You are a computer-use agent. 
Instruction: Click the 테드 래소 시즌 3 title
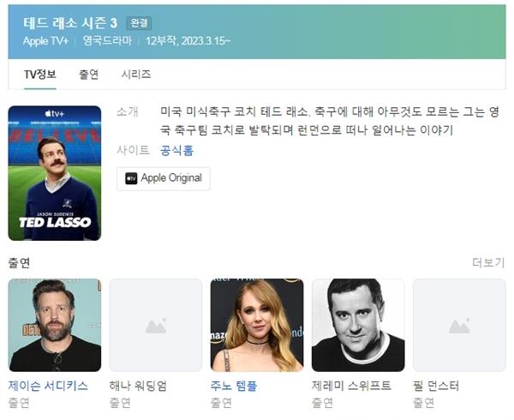(70, 23)
